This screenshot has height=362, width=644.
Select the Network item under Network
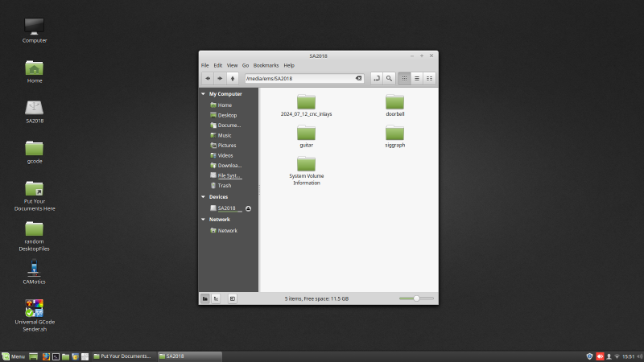click(x=228, y=231)
